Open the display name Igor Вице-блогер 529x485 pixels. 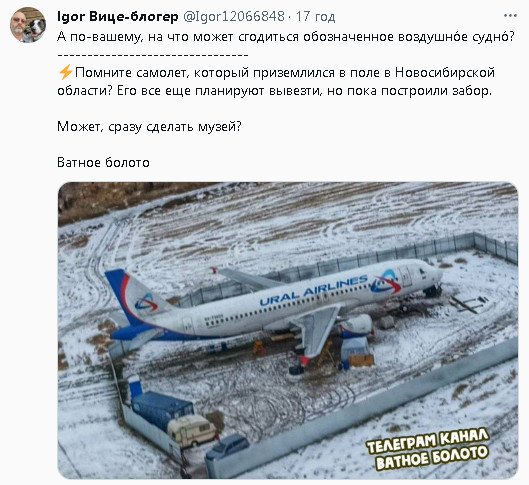coord(118,16)
